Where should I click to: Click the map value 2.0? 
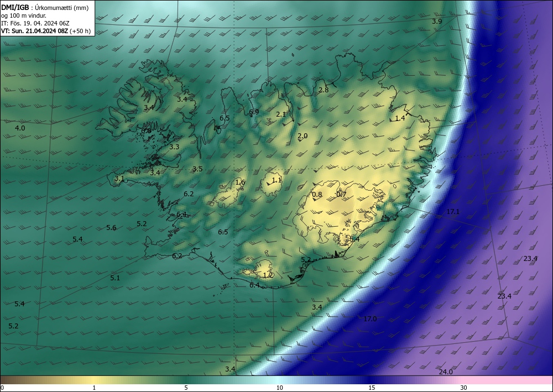[302, 135]
